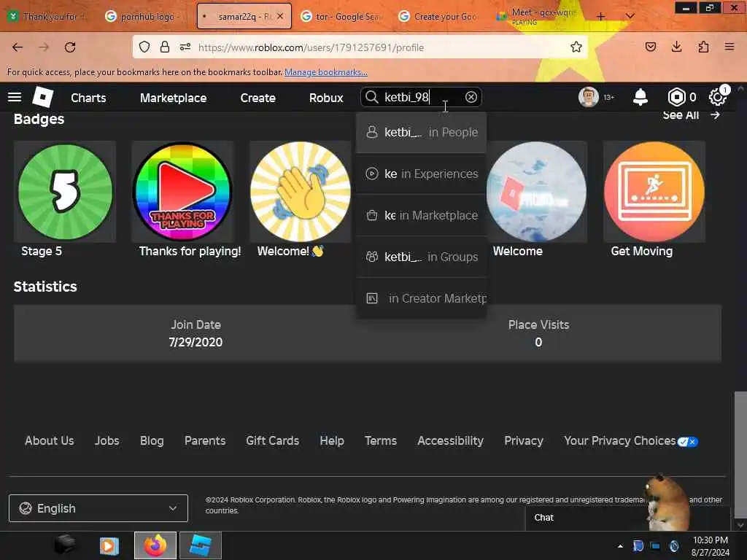Open the Charts nav item
Viewport: 747px width, 560px height.
tap(88, 98)
